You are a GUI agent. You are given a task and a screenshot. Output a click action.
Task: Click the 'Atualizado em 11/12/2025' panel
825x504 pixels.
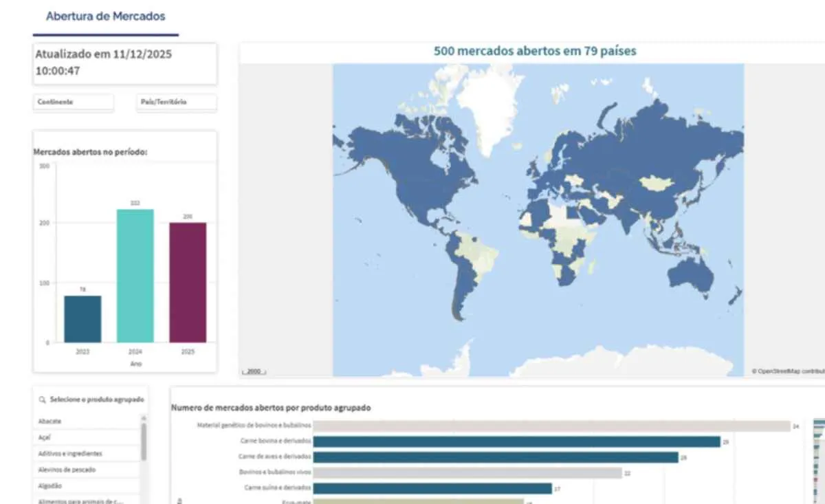(x=124, y=64)
